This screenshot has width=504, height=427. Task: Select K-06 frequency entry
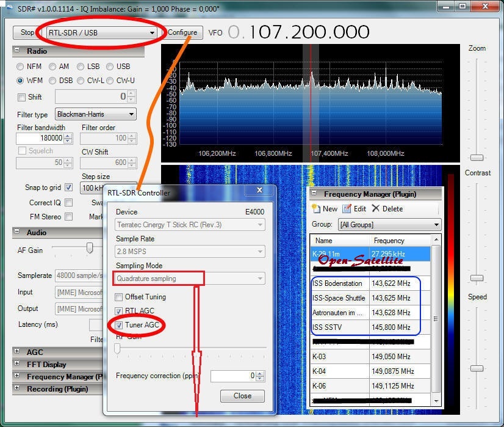click(370, 386)
